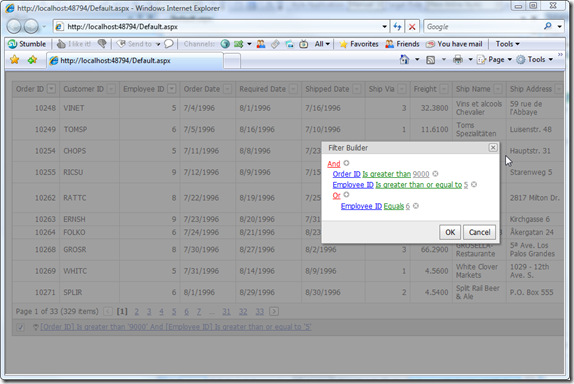Open the Required Date column filter dropdown
Viewport: 574px width, 384px height.
tap(293, 89)
